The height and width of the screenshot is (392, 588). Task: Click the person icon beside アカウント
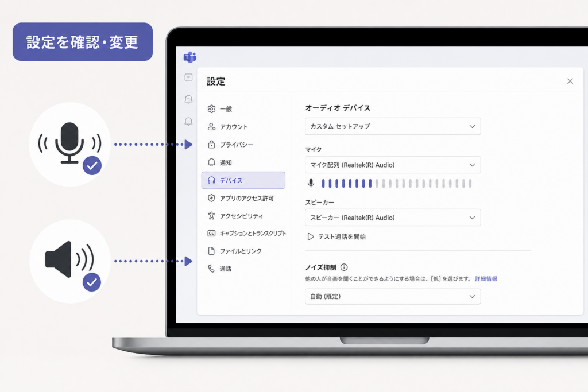point(211,127)
